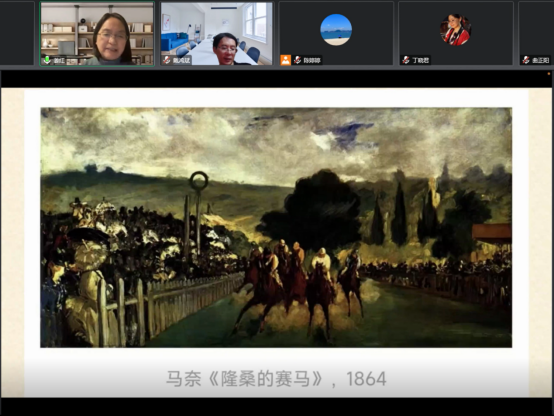This screenshot has width=554, height=416.
Task: Click the name label on the active speaker tile
Action: (x=59, y=60)
